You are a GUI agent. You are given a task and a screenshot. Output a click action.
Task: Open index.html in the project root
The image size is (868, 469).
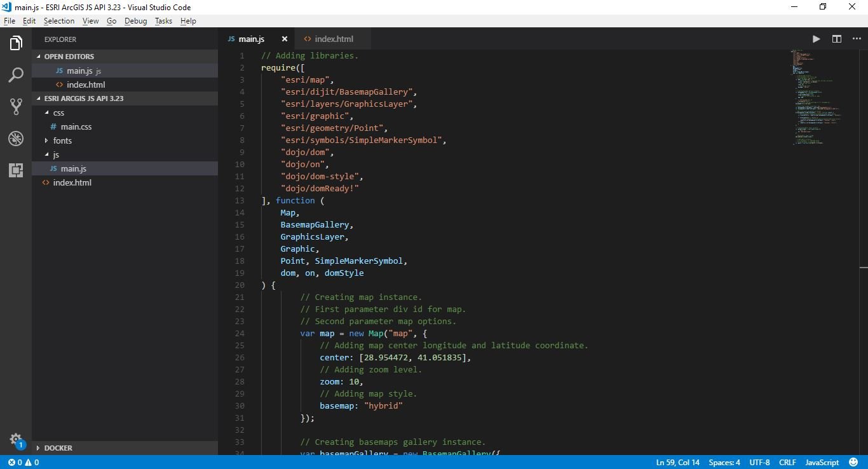click(125, 182)
